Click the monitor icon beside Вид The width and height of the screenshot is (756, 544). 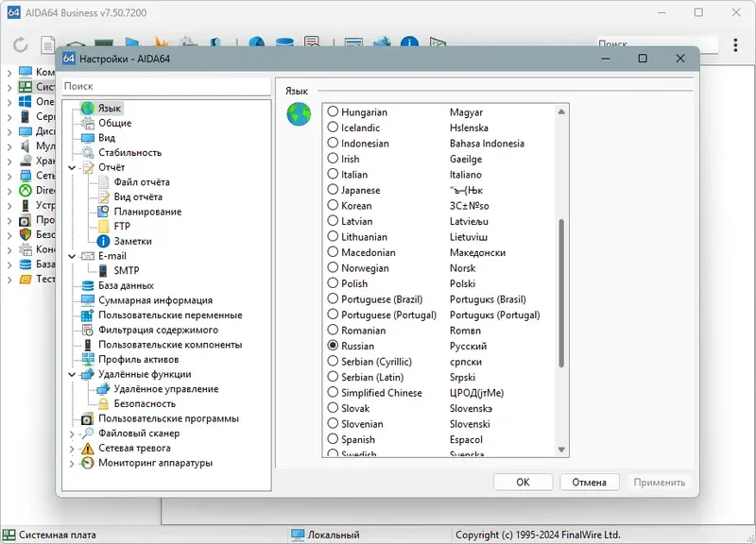[x=87, y=138]
